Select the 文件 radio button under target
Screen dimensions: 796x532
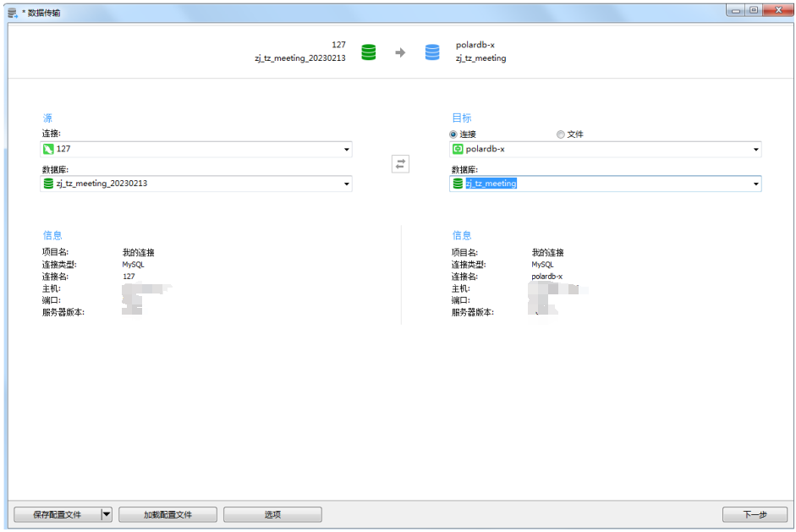tap(560, 134)
